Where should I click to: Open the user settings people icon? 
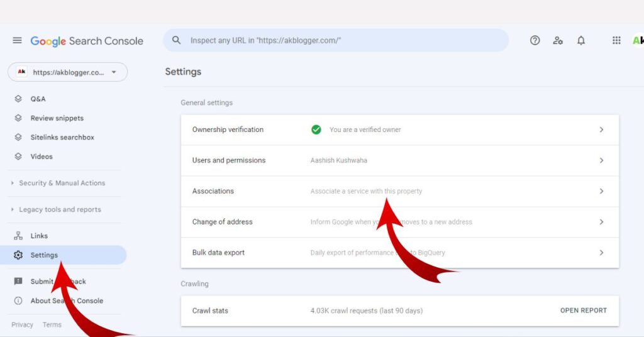[558, 40]
